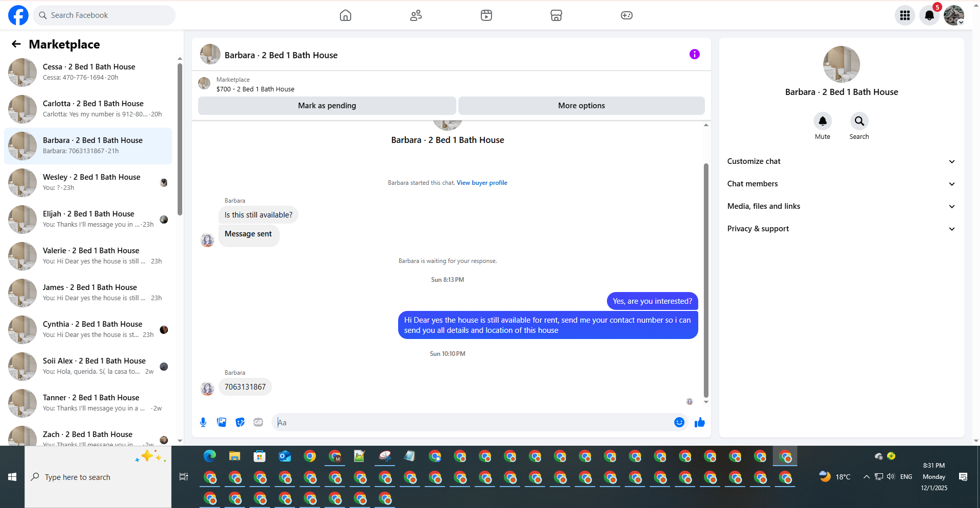Click the 7063131867 message bubble
The image size is (980, 508).
(245, 387)
